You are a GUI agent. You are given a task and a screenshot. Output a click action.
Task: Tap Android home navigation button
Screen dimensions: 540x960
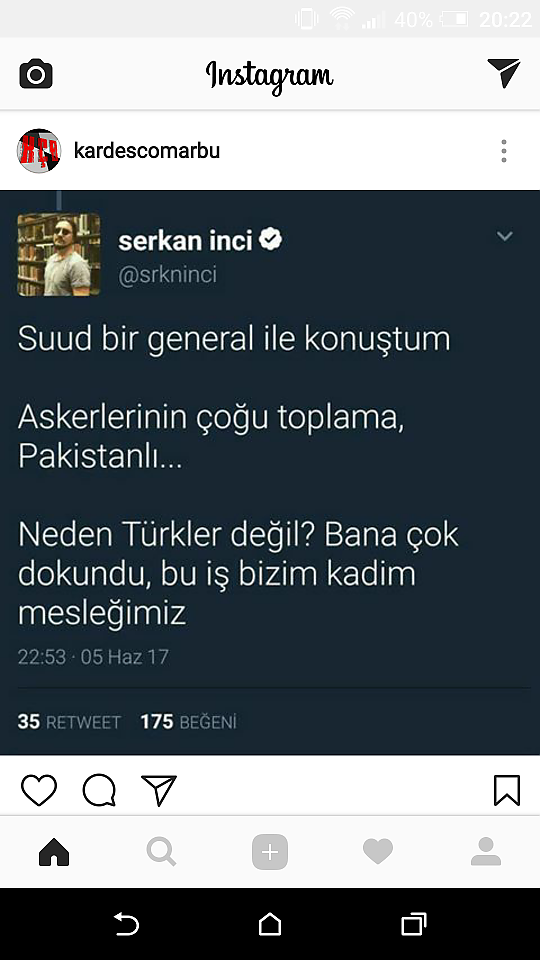[x=270, y=924]
